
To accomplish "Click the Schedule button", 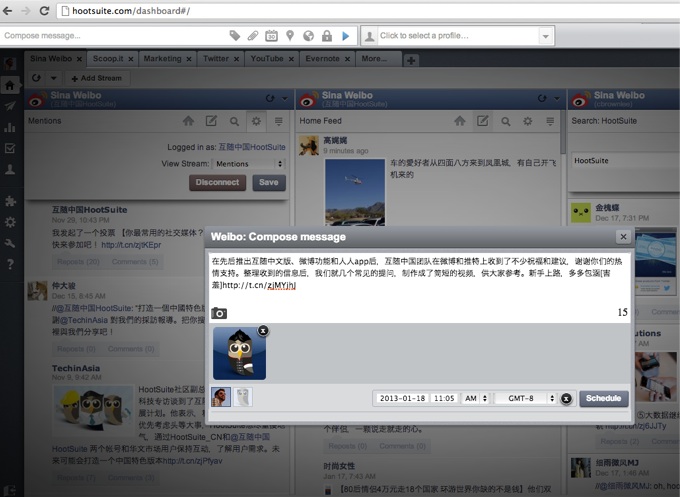I will point(604,398).
